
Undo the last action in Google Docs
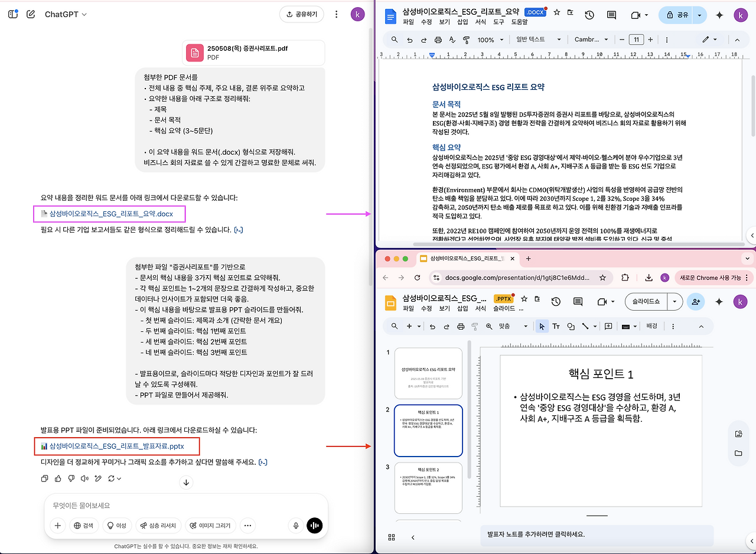[x=410, y=40]
